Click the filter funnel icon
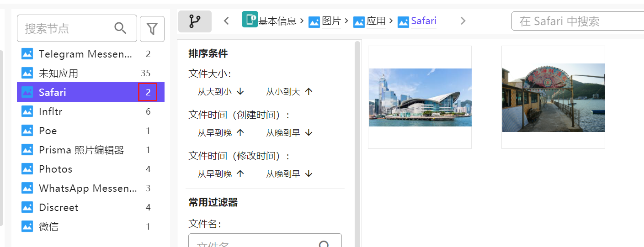The width and height of the screenshot is (644, 247). [152, 29]
